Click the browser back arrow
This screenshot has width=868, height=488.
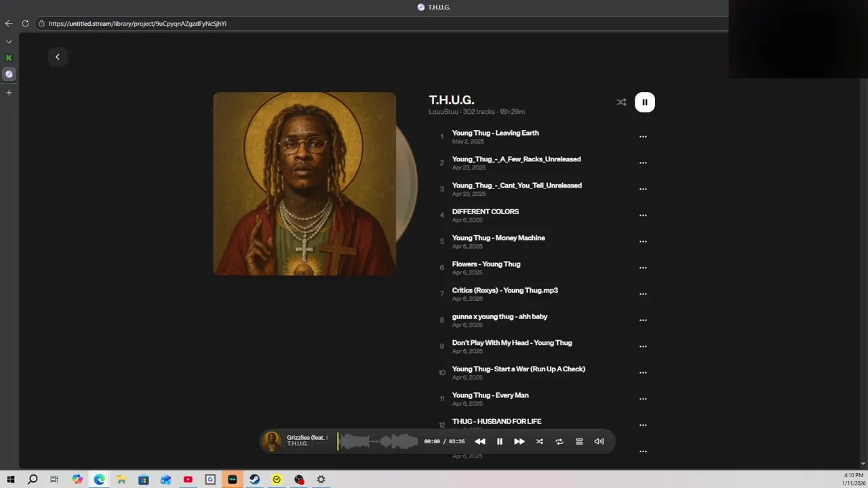(x=9, y=23)
